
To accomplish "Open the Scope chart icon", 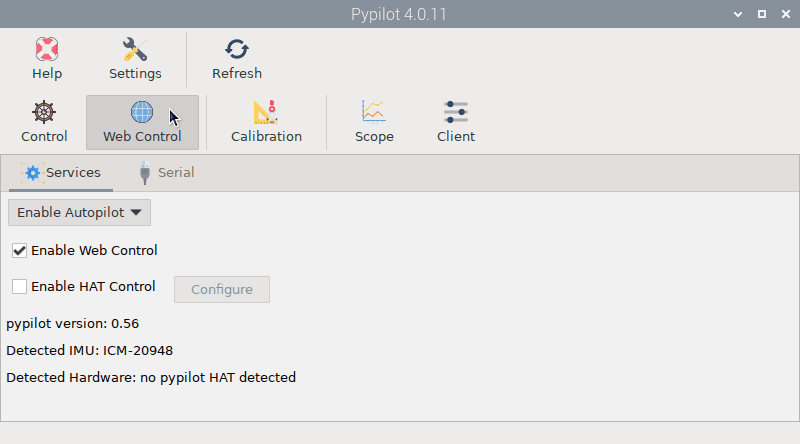I will (374, 112).
